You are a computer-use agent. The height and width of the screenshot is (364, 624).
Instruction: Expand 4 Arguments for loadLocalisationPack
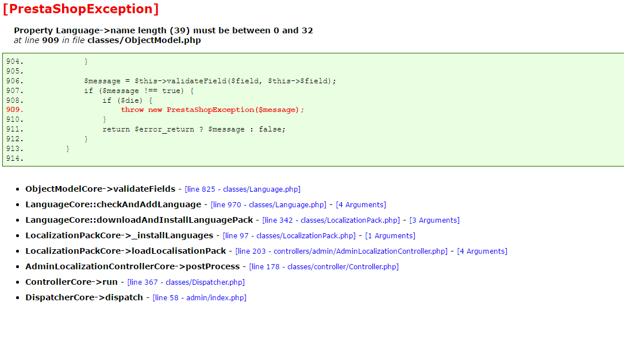click(x=482, y=251)
